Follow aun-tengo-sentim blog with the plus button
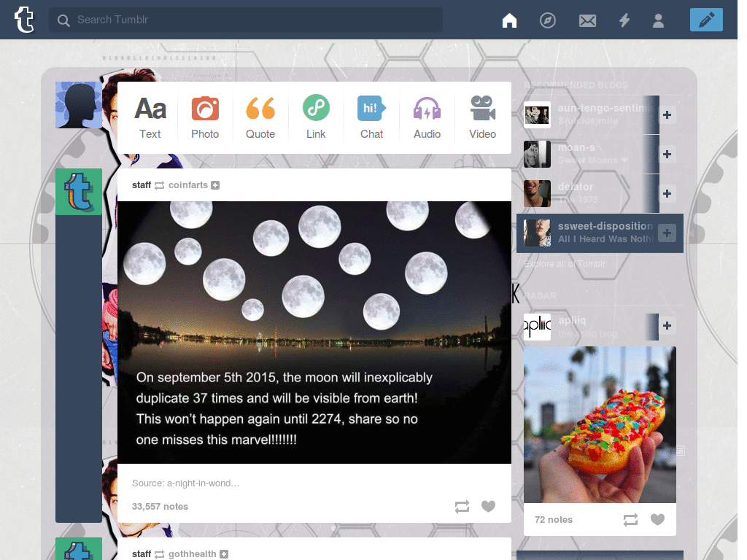The width and height of the screenshot is (747, 560). (667, 114)
